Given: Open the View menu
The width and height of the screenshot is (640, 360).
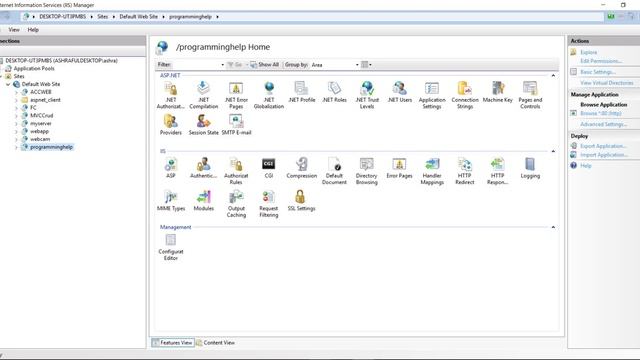Looking at the screenshot, I should (14, 30).
